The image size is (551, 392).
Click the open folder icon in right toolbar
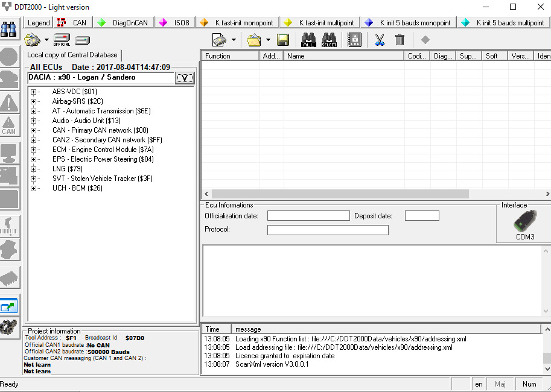tap(254, 40)
